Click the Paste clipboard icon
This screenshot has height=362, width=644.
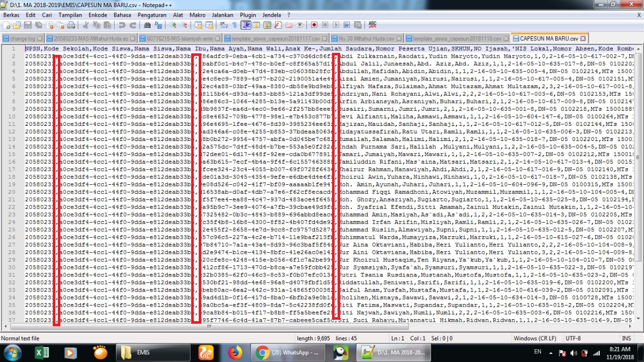[x=107, y=25]
